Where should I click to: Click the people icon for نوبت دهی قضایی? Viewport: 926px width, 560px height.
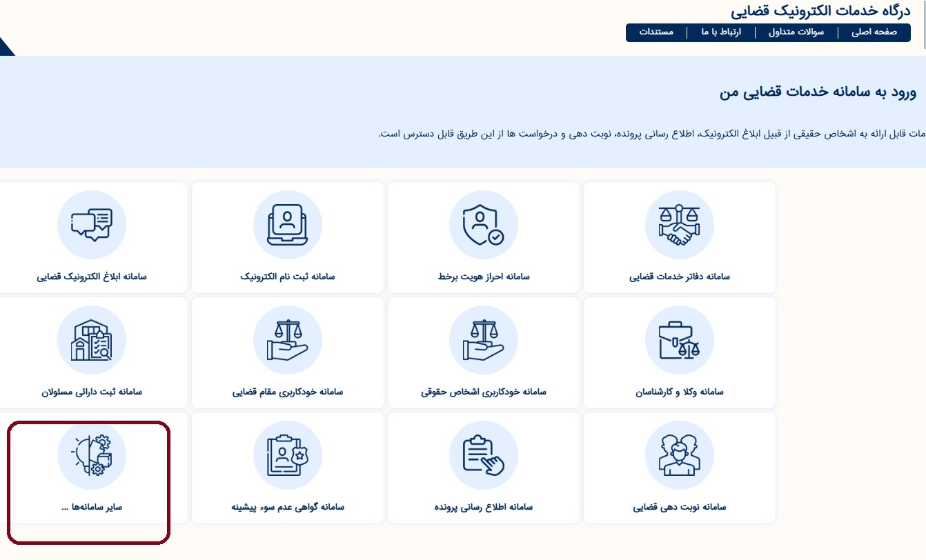coord(679,455)
